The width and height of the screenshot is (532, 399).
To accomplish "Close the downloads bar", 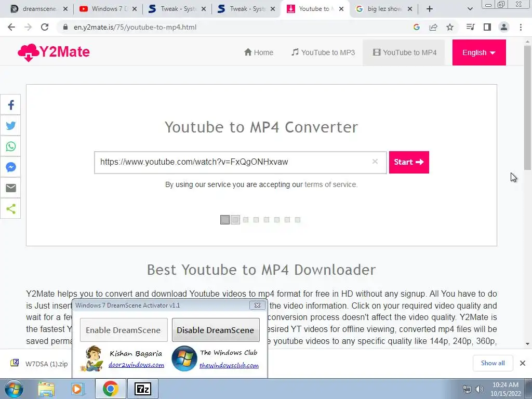I will pos(523,363).
